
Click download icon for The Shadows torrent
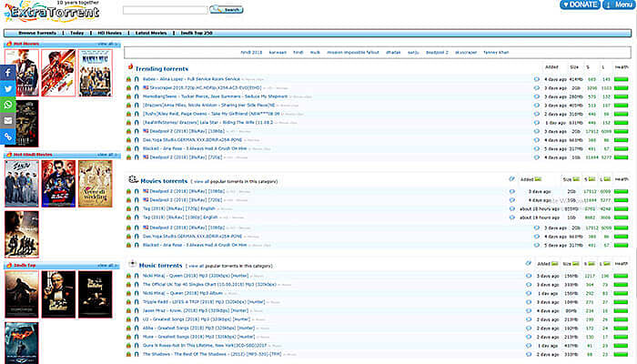[129, 354]
